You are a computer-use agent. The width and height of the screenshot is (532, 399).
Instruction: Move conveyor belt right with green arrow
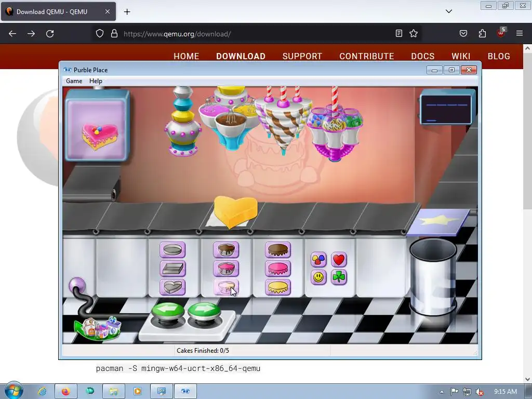point(204,312)
